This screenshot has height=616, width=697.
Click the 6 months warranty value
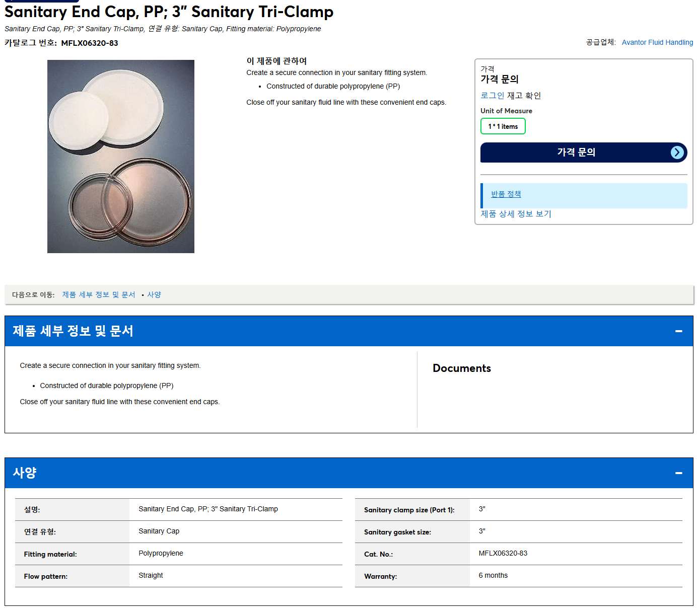pyautogui.click(x=493, y=576)
